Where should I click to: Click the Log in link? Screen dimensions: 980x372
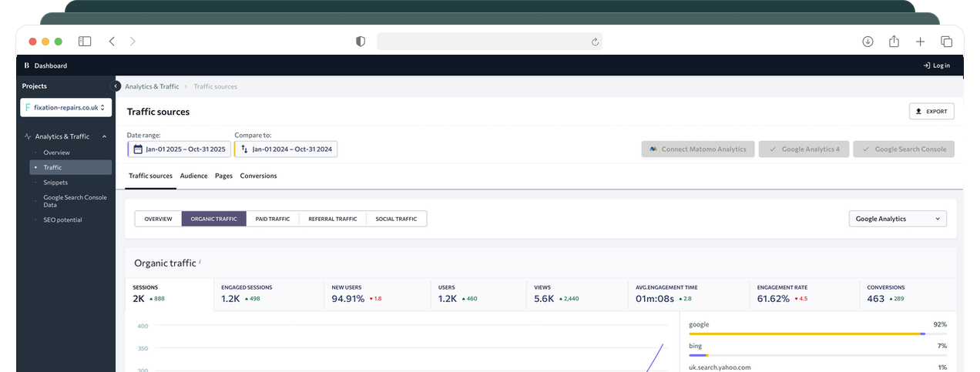point(936,65)
